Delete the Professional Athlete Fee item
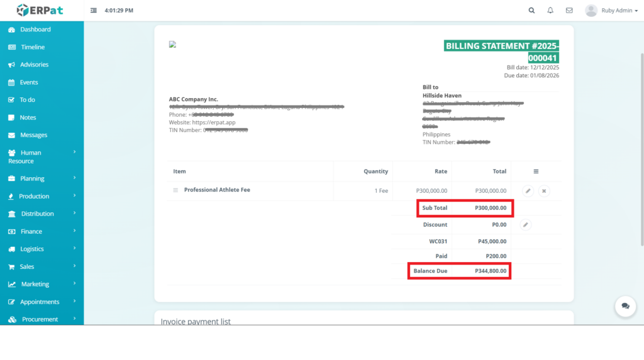Image resolution: width=644 pixels, height=360 pixels. tap(544, 190)
